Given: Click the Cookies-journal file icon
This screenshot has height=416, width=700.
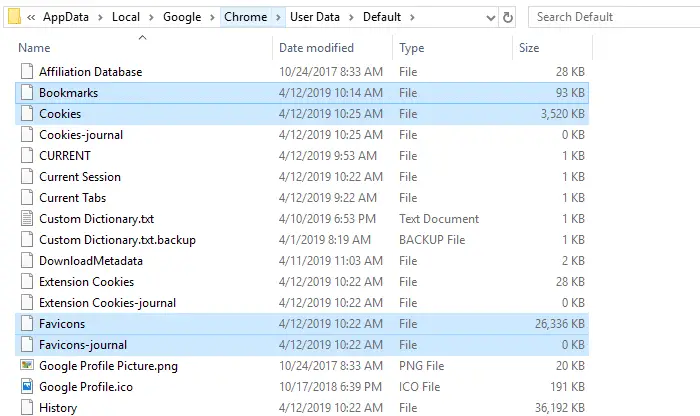Looking at the screenshot, I should (27, 134).
